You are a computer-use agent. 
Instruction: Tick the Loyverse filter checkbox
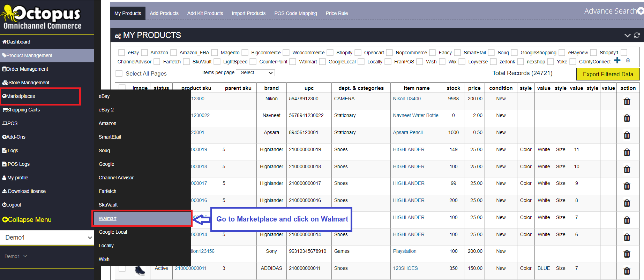point(462,62)
